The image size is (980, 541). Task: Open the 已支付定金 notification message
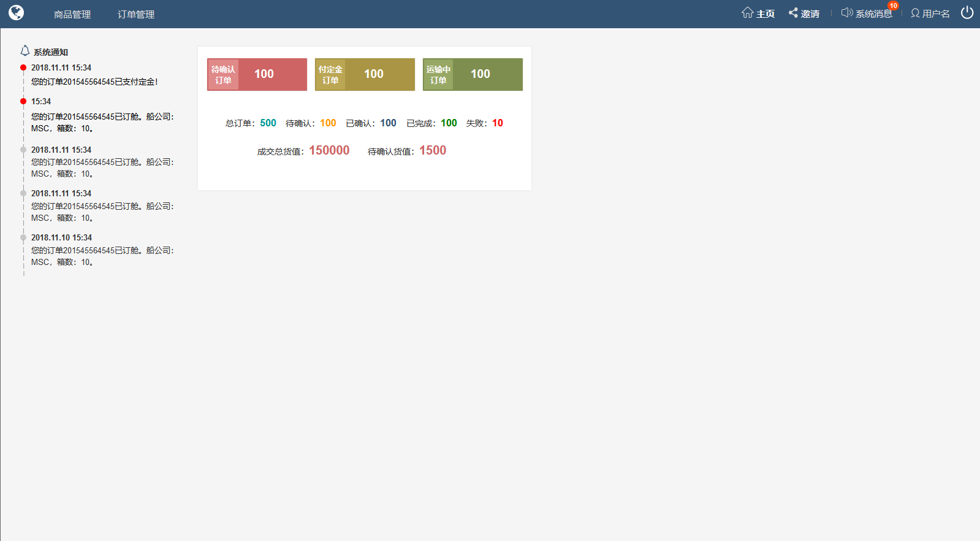94,82
